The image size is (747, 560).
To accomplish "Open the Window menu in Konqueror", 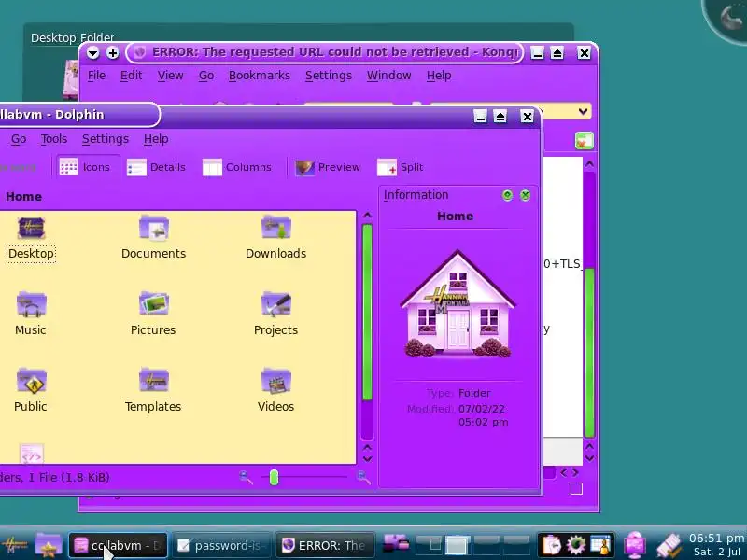I will coord(388,76).
